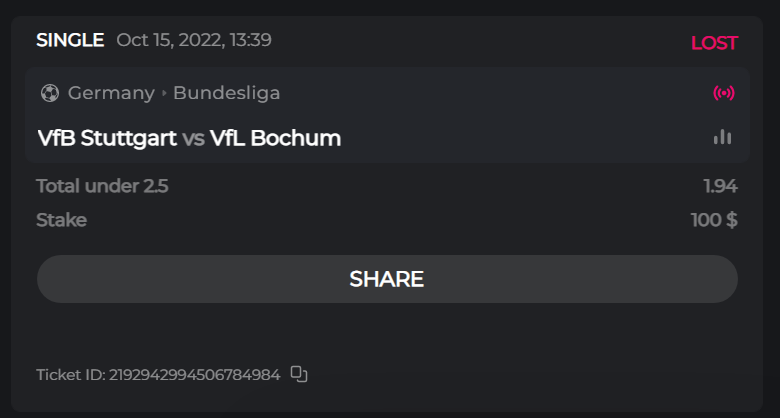Open match statistics bar chart icon

pos(722,137)
